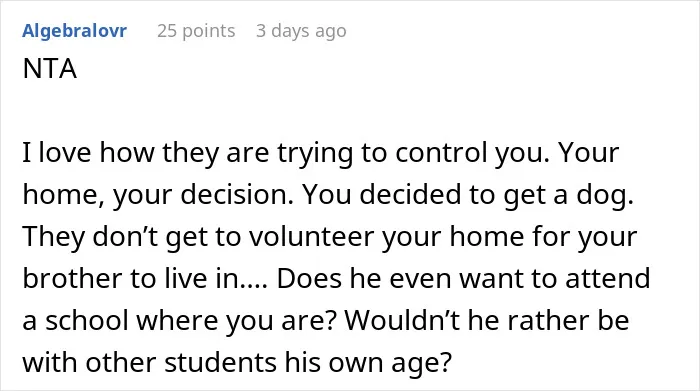Click the 25 points score label
The image size is (700, 391).
tap(196, 31)
